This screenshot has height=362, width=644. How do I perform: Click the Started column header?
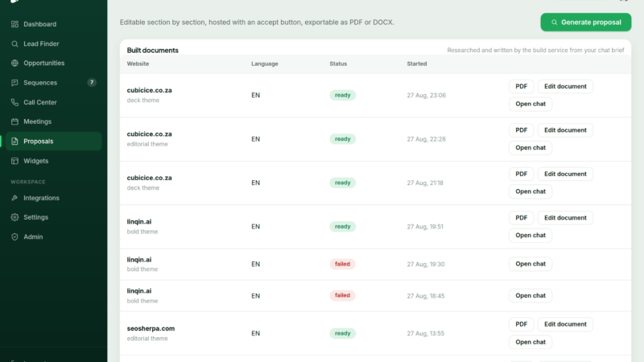(417, 64)
